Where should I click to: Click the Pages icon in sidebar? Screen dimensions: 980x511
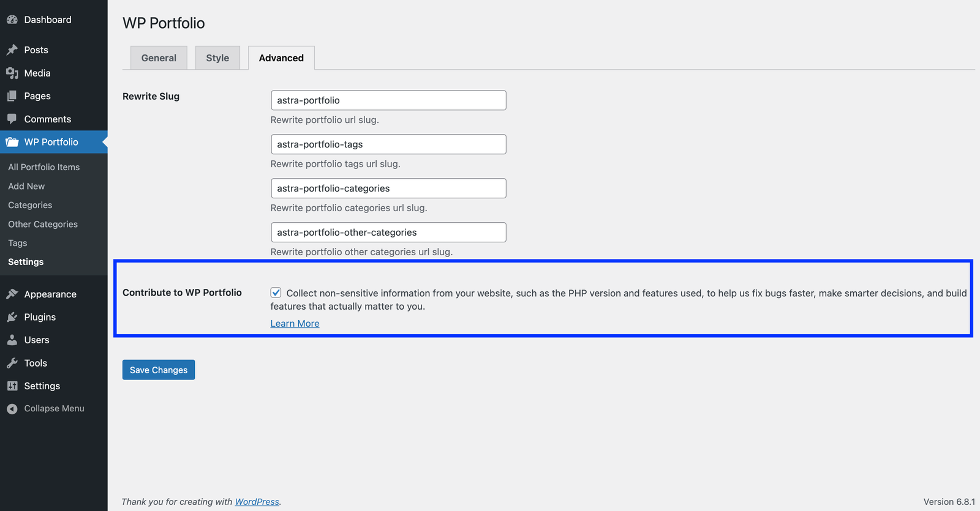(x=12, y=96)
